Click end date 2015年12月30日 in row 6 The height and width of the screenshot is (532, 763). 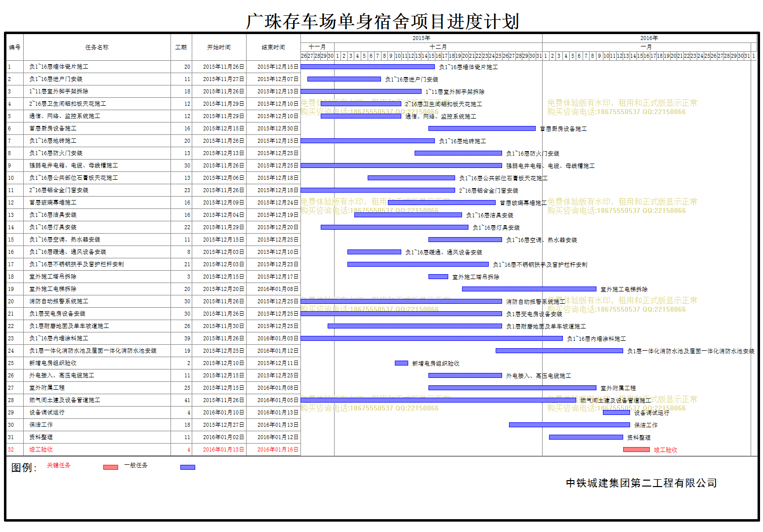pyautogui.click(x=278, y=128)
